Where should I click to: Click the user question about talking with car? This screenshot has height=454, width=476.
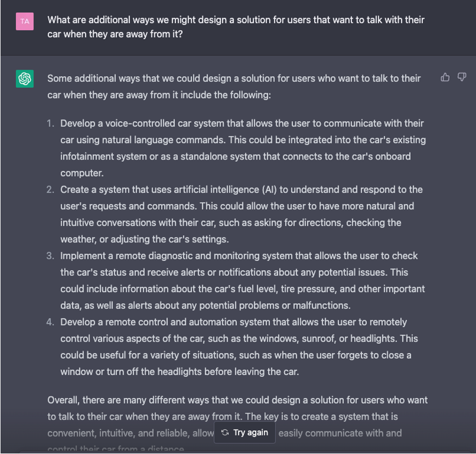point(236,27)
